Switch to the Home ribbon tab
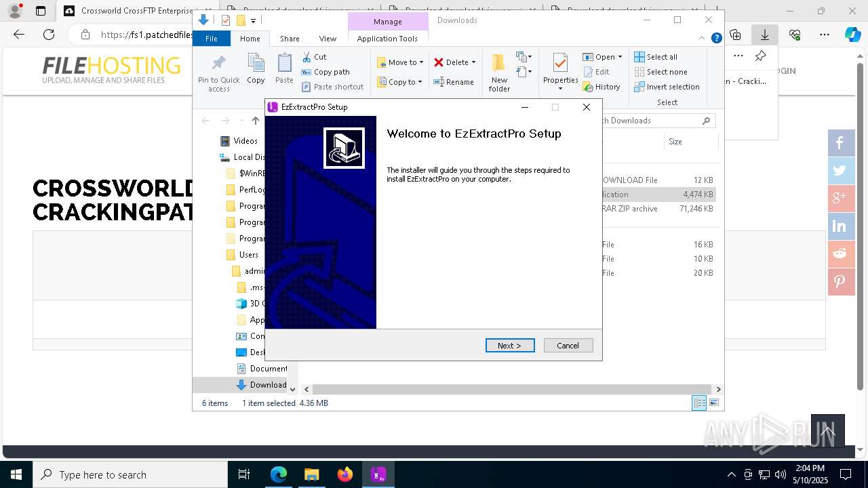868x488 pixels. (x=250, y=39)
